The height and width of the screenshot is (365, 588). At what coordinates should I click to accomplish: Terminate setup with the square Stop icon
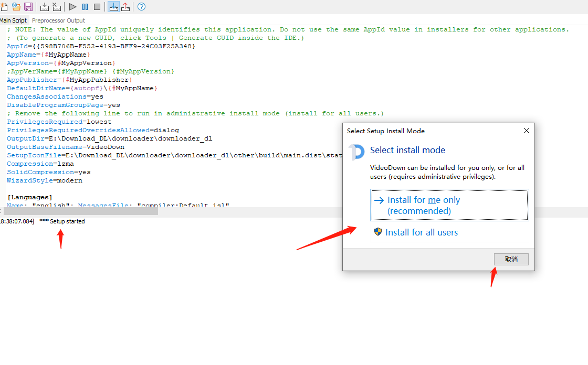pos(97,7)
